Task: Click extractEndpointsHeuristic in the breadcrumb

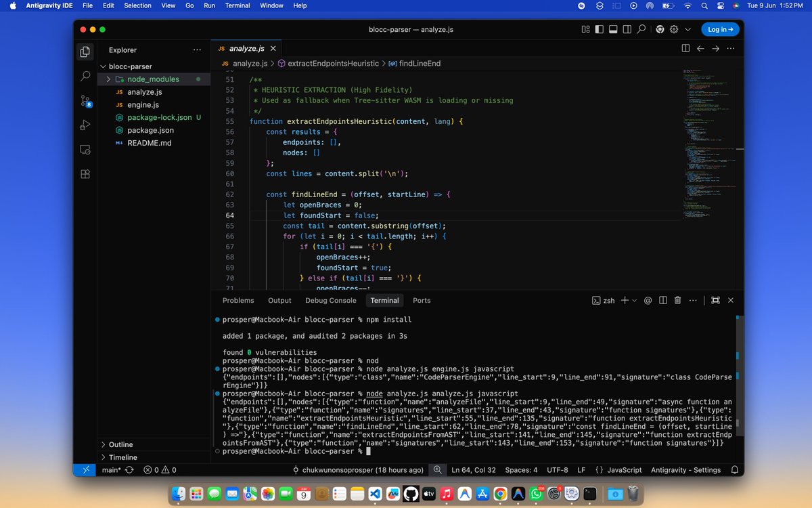Action: point(333,64)
